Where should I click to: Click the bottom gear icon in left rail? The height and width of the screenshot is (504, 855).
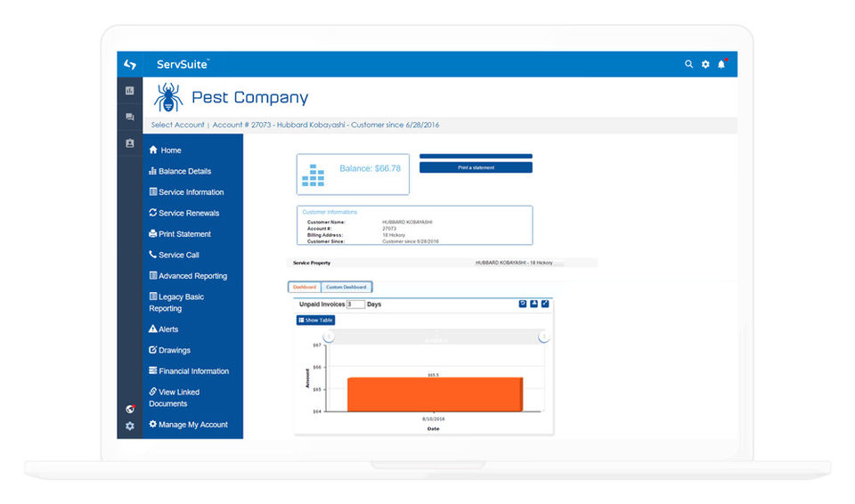click(x=130, y=426)
